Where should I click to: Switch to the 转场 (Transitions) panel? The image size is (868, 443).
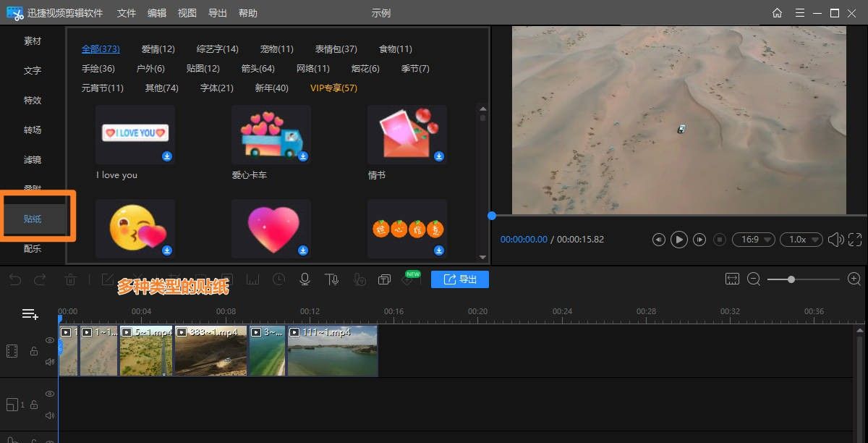coord(32,130)
